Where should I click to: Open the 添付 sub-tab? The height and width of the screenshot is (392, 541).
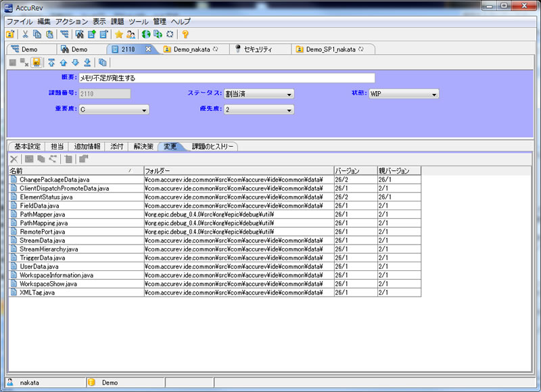[x=116, y=147]
